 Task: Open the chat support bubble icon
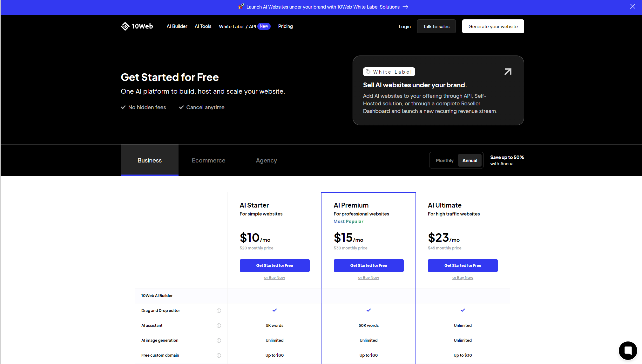click(x=628, y=350)
